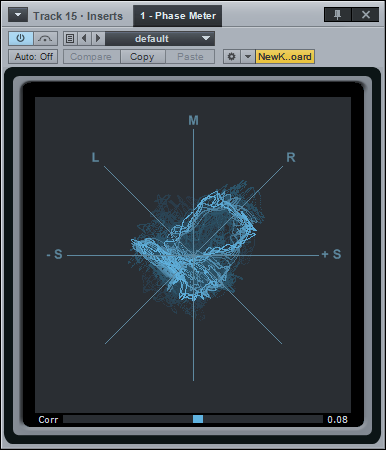The image size is (386, 450).
Task: Click the Corr correlation meter indicator
Action: 198,419
